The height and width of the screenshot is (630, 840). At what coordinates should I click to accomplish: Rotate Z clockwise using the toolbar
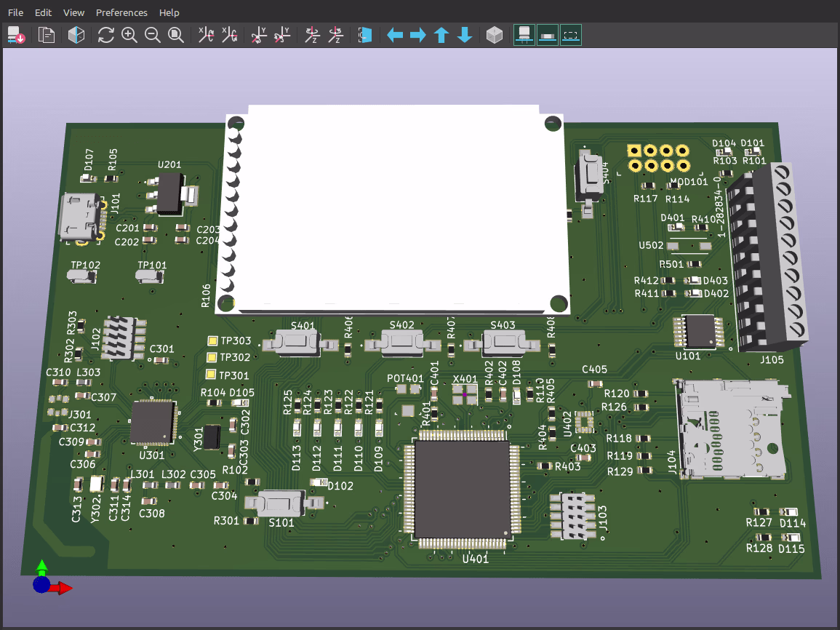(313, 35)
